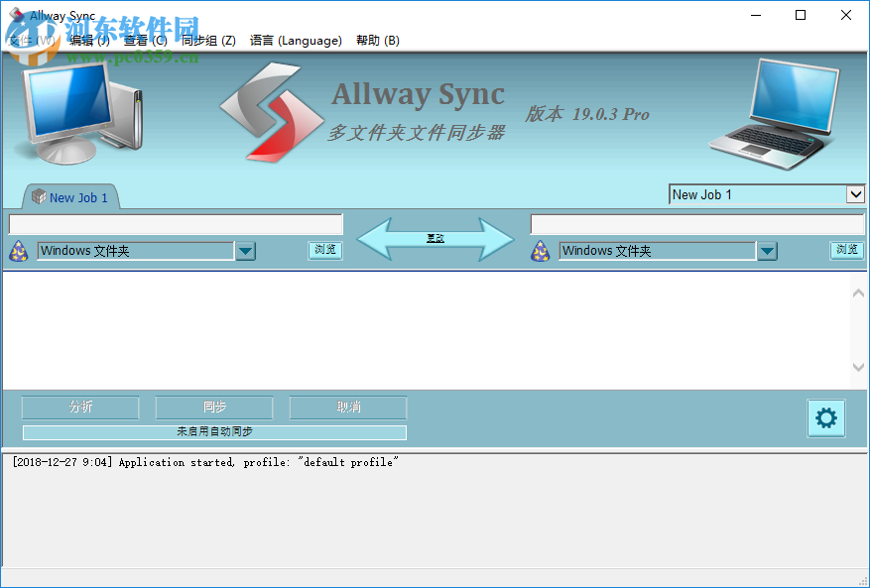Open the 语言 (Language) menu
The width and height of the screenshot is (870, 588).
click(x=296, y=41)
